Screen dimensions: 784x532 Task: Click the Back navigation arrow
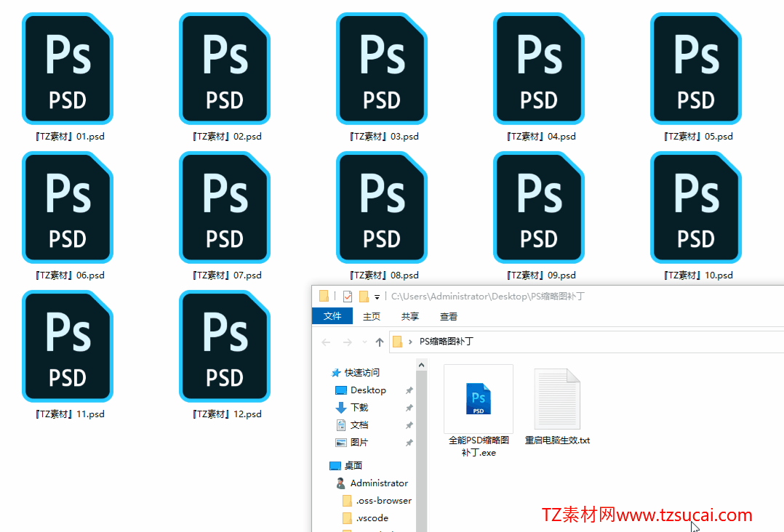(326, 342)
